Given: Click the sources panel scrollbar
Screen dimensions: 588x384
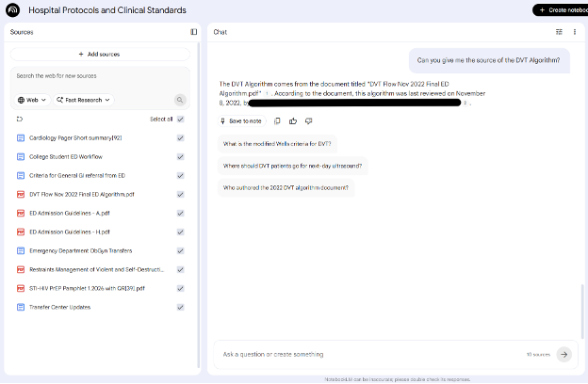Looking at the screenshot, I should point(198,205).
